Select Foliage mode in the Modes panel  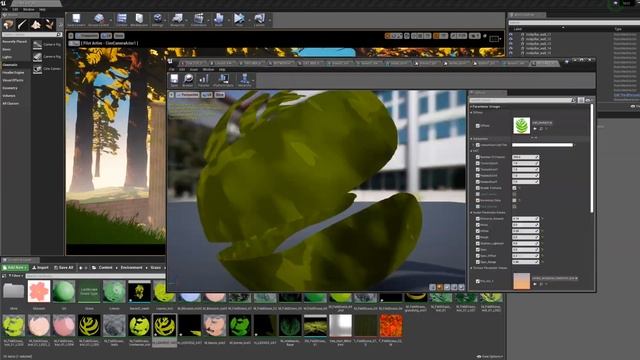[x=50, y=25]
